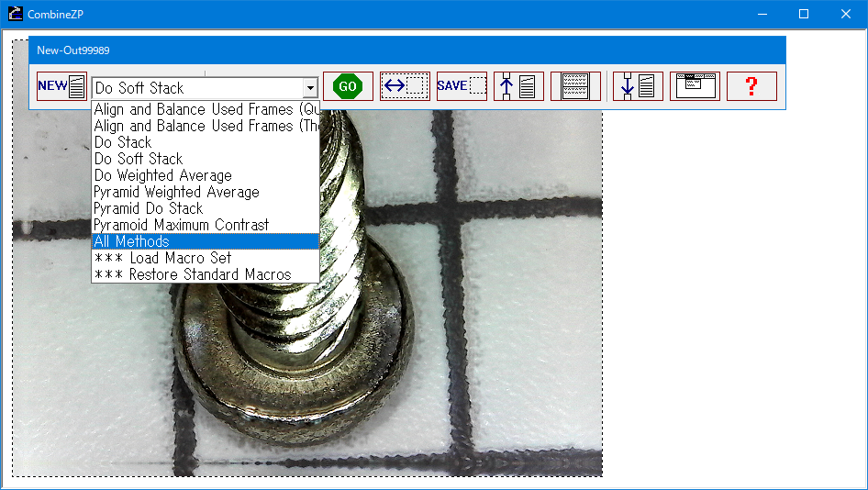Maximize the CombineZP window
The image size is (868, 490).
(804, 14)
